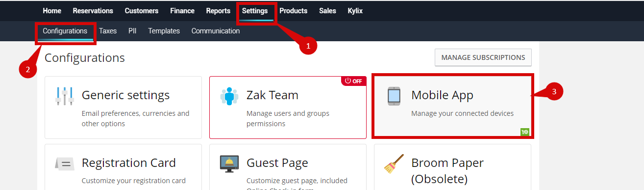Screen dimensions: 644x190
Task: Open the Zak Team card title
Action: pyautogui.click(x=272, y=95)
